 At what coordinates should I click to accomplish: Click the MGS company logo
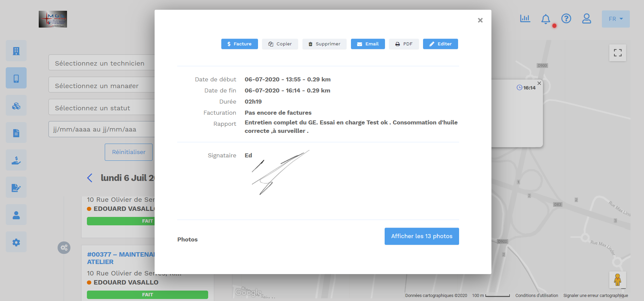pos(53,19)
